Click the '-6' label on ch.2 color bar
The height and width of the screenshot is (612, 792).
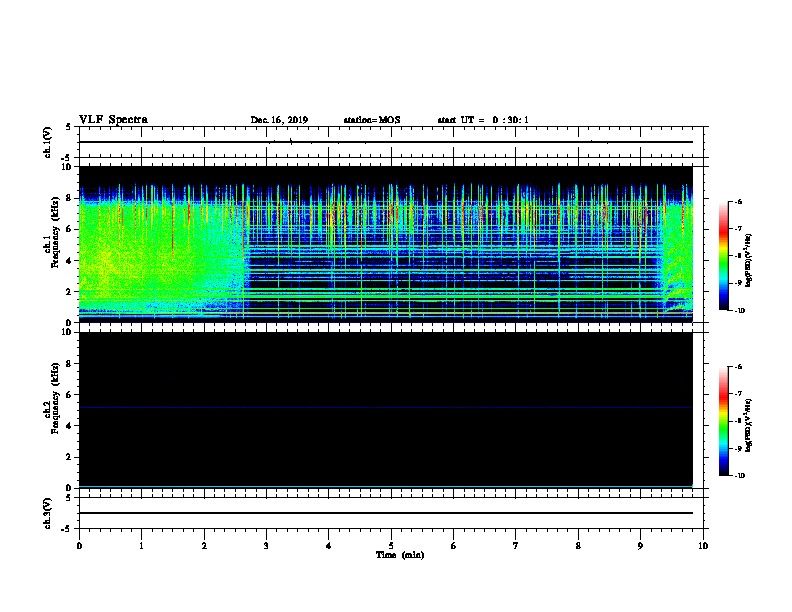click(738, 367)
